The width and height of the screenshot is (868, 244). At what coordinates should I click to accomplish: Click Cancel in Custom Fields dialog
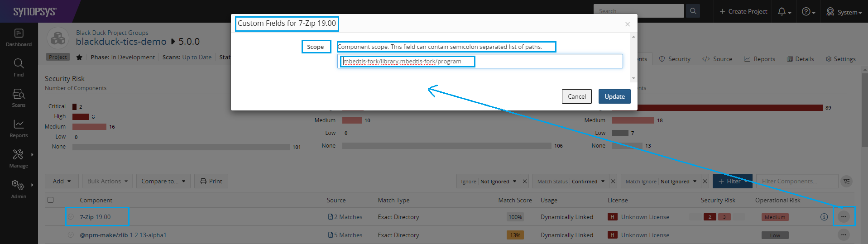point(577,96)
